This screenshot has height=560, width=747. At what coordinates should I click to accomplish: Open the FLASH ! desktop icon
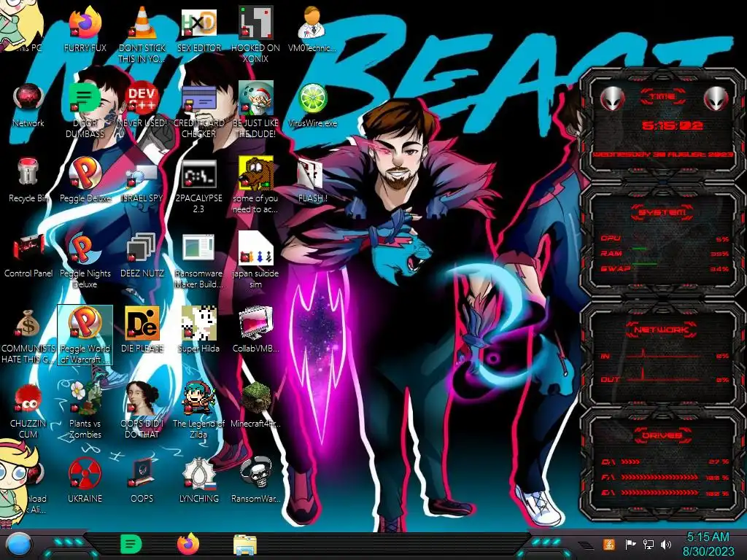[x=310, y=174]
